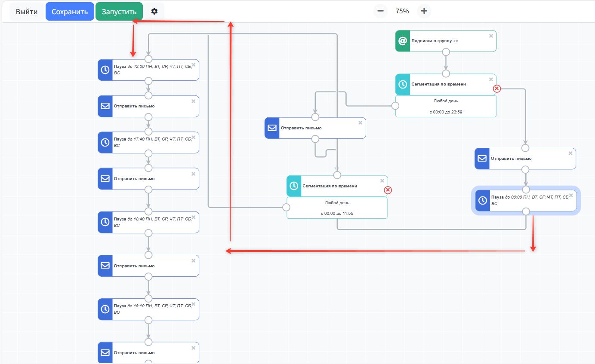Close the Пауза до 17:40 block
Screen dimensions: 595x364
click(x=193, y=138)
